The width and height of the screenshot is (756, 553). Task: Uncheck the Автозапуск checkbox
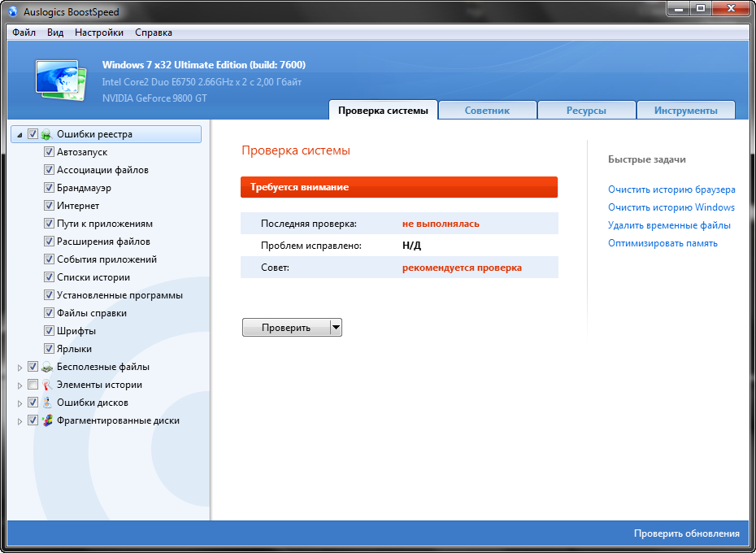pyautogui.click(x=49, y=152)
